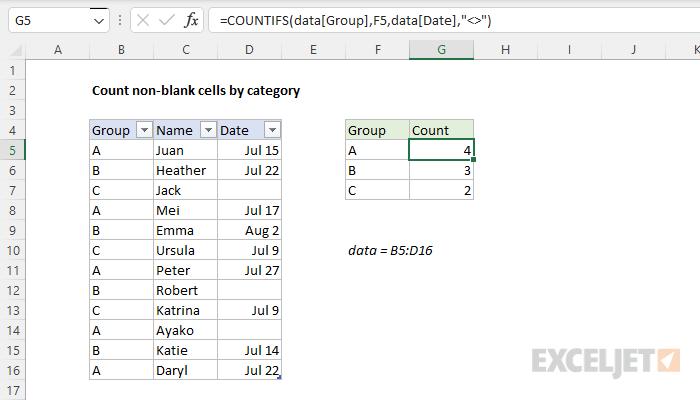The width and height of the screenshot is (700, 400).
Task: Open the Date column filter dropdown
Action: pos(272,130)
